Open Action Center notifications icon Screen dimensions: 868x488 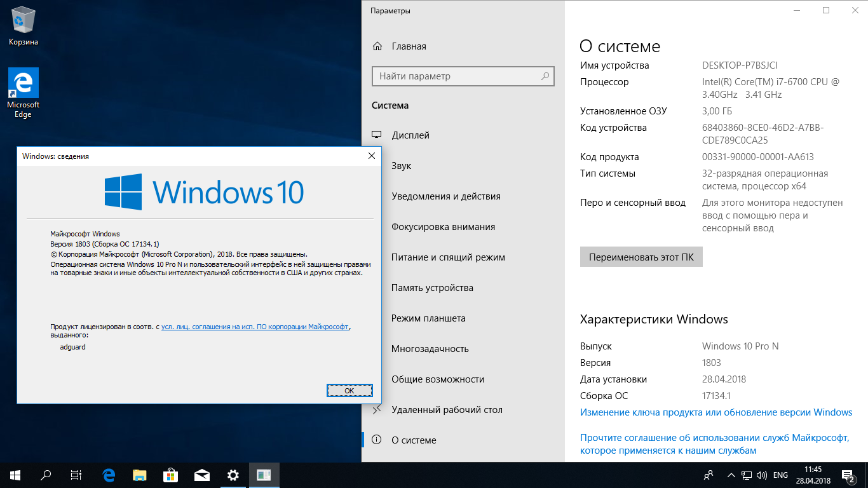tap(849, 475)
